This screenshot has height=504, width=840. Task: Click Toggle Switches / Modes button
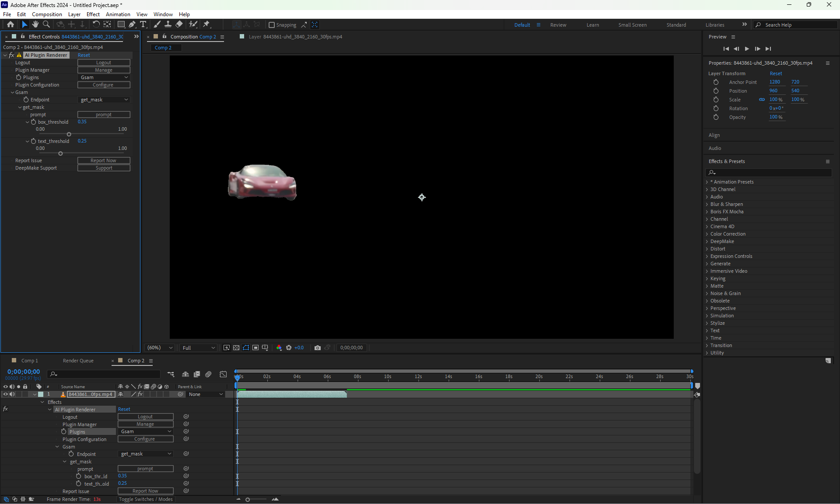click(146, 499)
